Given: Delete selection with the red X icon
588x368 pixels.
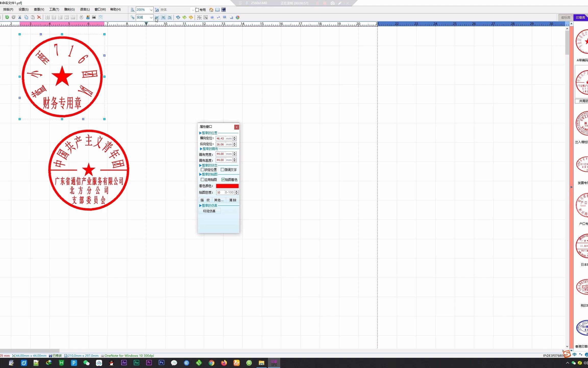Looking at the screenshot, I should 39,17.
